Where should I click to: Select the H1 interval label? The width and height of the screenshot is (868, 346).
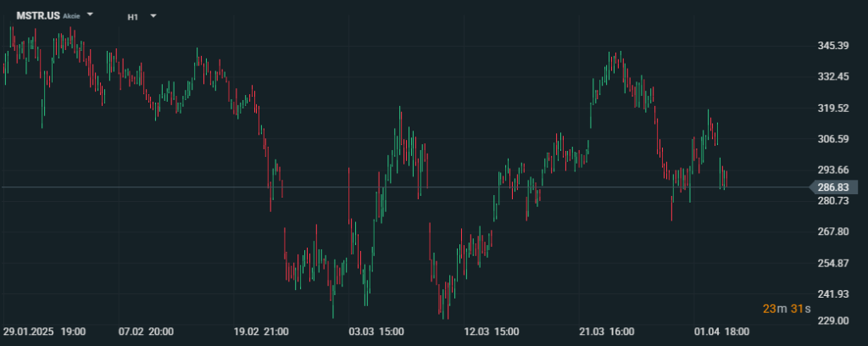[x=132, y=16]
